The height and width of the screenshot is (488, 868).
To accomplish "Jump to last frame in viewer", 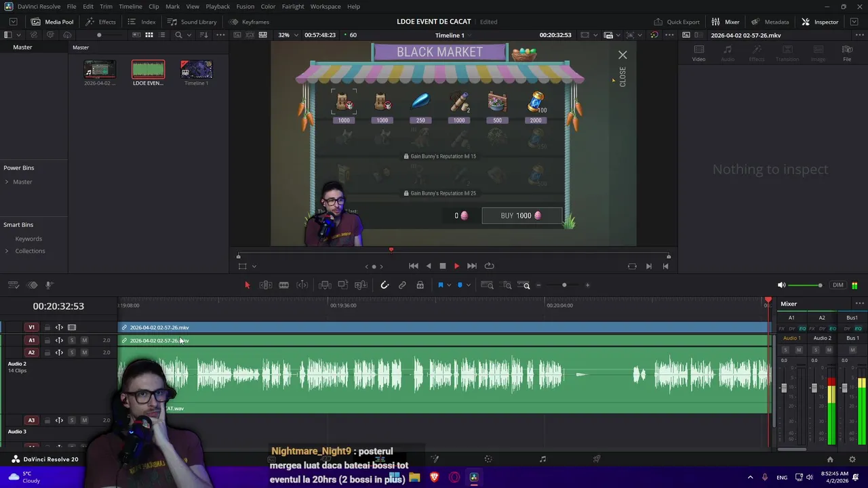I will [472, 266].
